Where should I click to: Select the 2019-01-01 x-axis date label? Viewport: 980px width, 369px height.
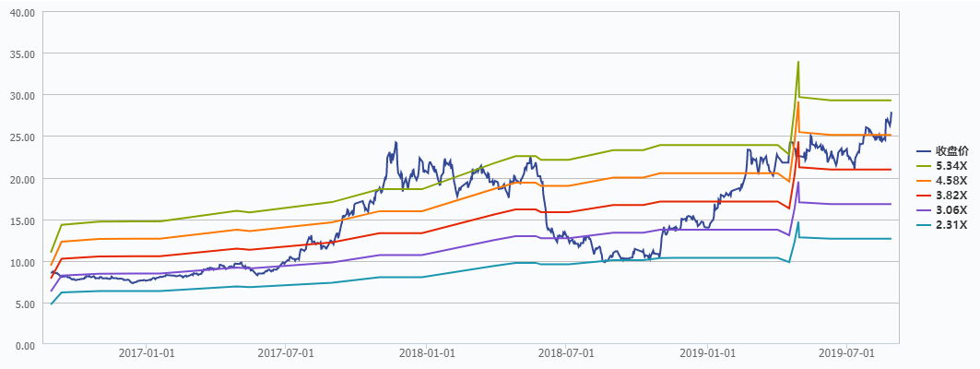point(708,353)
